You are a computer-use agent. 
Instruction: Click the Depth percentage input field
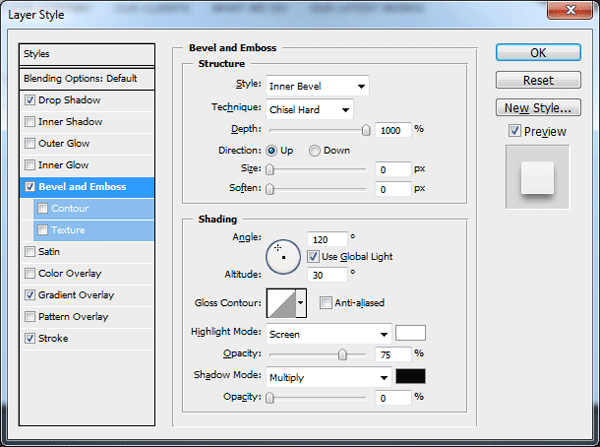[393, 131]
